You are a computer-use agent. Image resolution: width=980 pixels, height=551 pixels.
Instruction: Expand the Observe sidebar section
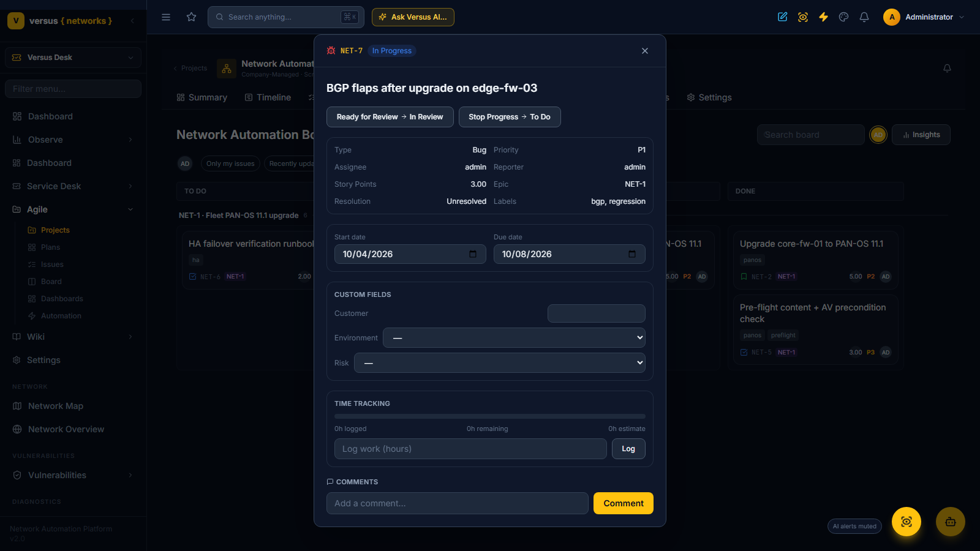pyautogui.click(x=73, y=140)
